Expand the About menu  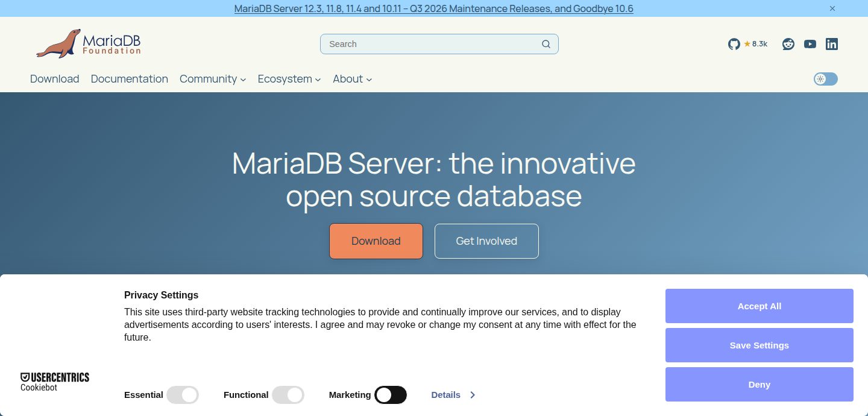coord(353,79)
